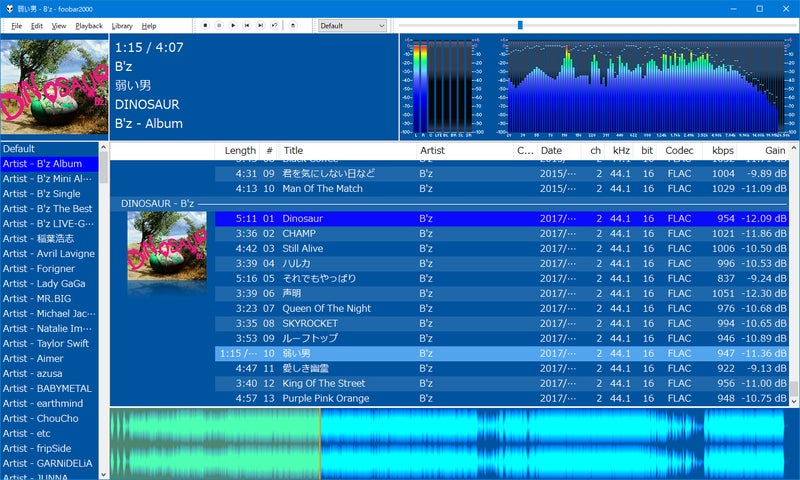
Task: Open the Default playback order dropdown
Action: click(x=352, y=25)
